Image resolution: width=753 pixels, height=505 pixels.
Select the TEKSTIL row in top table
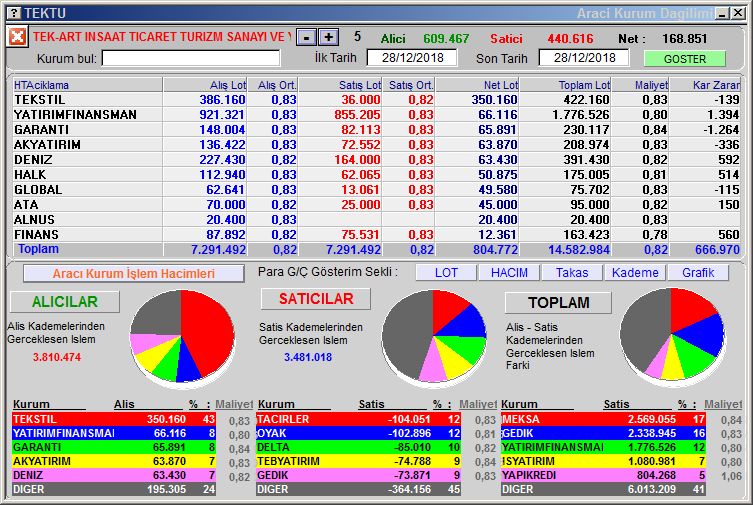pyautogui.click(x=376, y=99)
